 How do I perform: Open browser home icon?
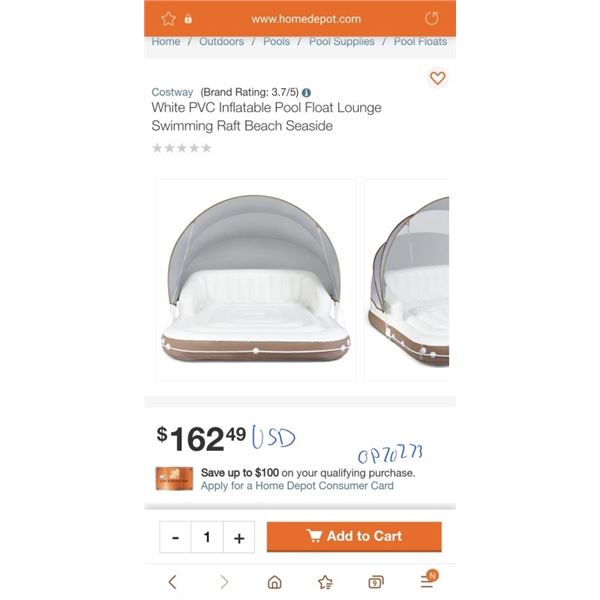coord(274,582)
